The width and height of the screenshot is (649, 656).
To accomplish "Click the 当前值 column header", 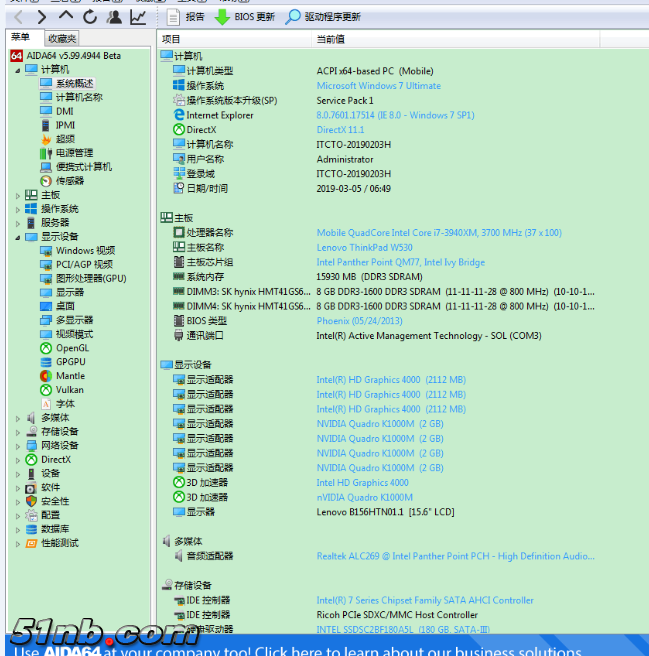I will pos(331,38).
